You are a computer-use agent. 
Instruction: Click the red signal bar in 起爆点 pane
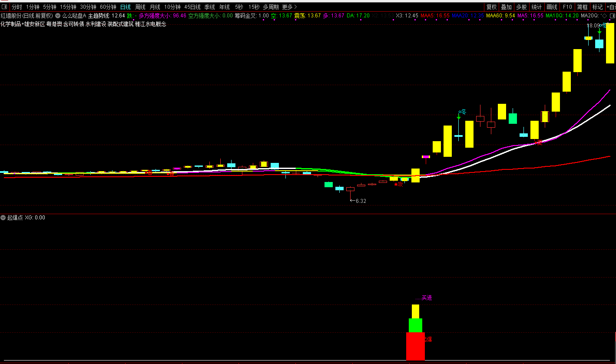tap(415, 346)
